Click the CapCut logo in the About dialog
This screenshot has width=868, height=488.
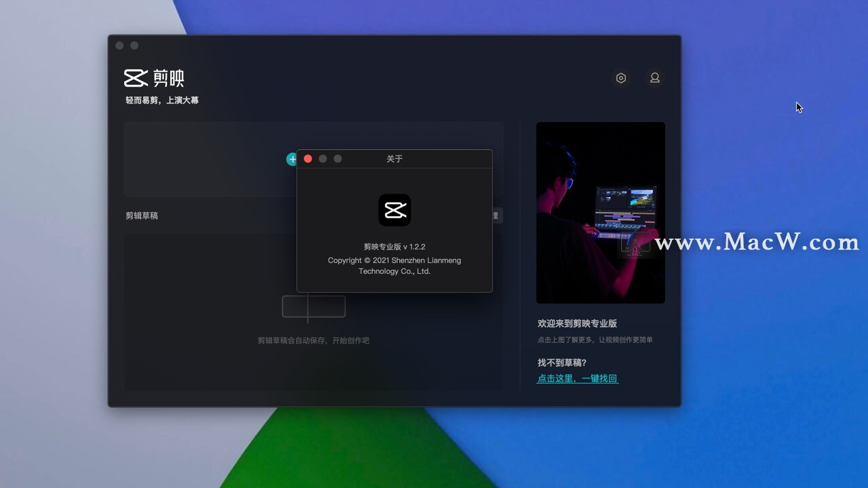(395, 210)
